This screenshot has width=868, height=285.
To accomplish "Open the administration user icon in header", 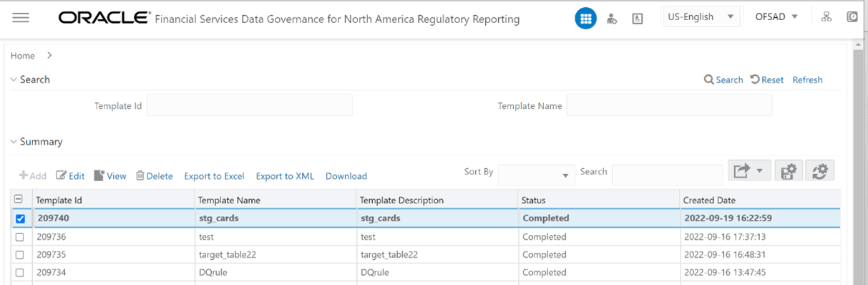I will (612, 19).
